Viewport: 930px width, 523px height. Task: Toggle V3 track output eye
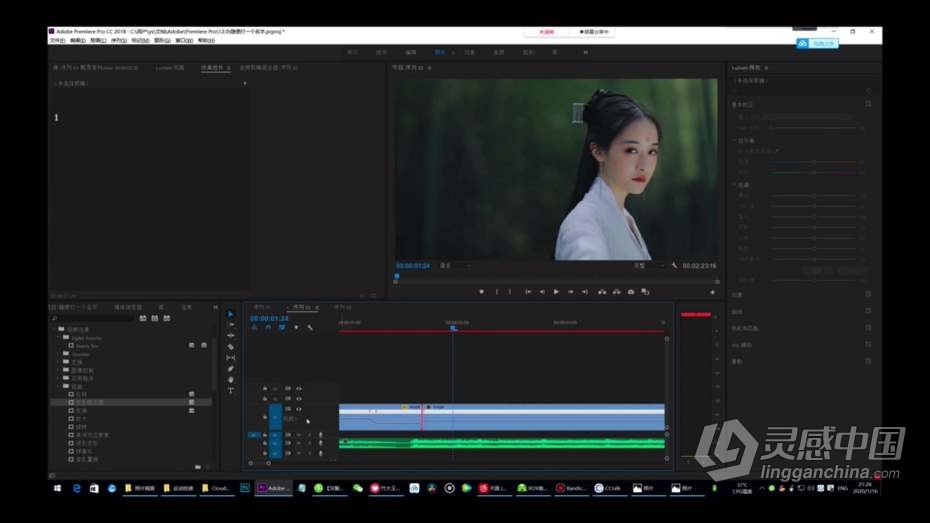pos(299,389)
